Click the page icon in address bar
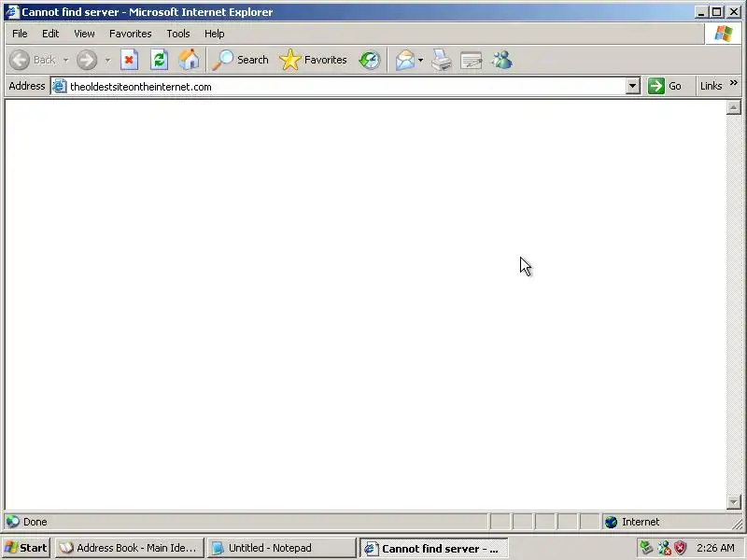This screenshot has height=560, width=747. 59,86
